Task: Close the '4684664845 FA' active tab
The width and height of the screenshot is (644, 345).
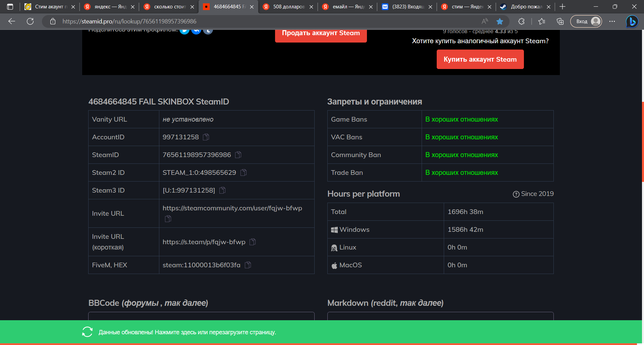Action: pos(252,7)
